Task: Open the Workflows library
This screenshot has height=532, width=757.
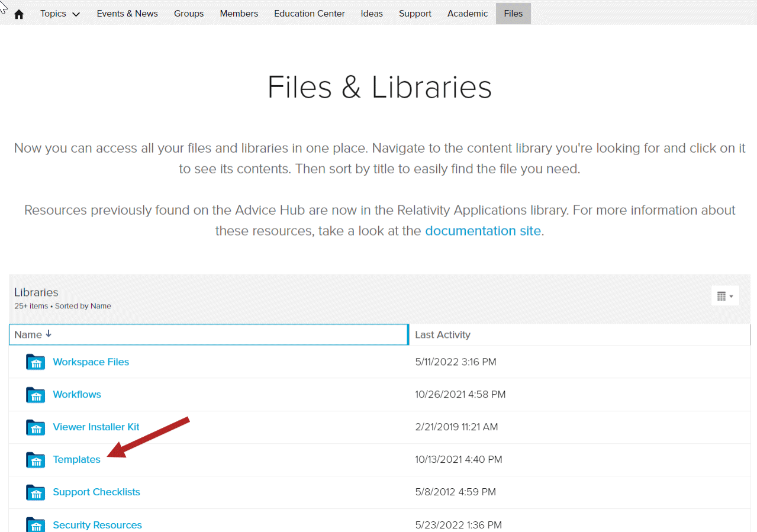Action: (x=77, y=394)
